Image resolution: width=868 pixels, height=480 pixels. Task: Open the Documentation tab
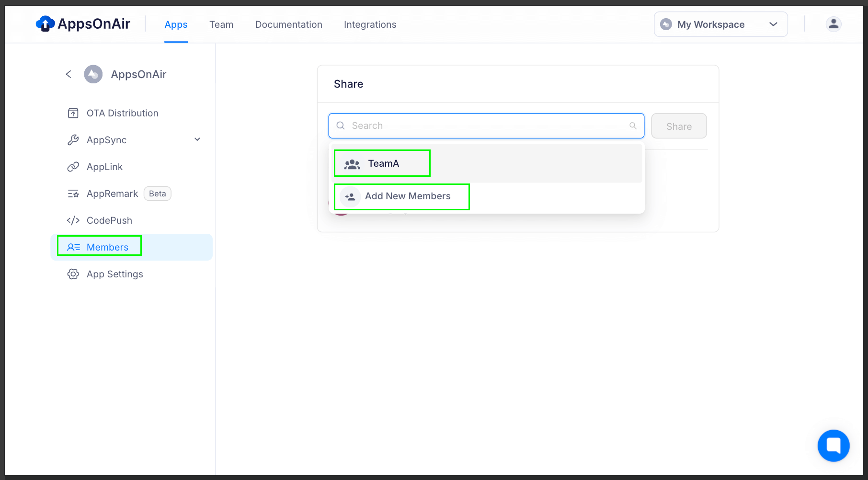tap(288, 24)
